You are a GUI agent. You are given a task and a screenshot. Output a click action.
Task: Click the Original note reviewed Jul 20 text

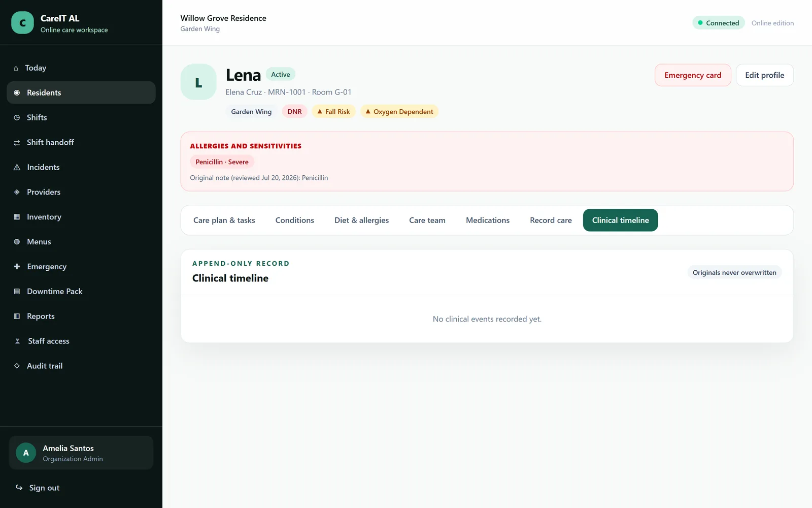tap(259, 178)
